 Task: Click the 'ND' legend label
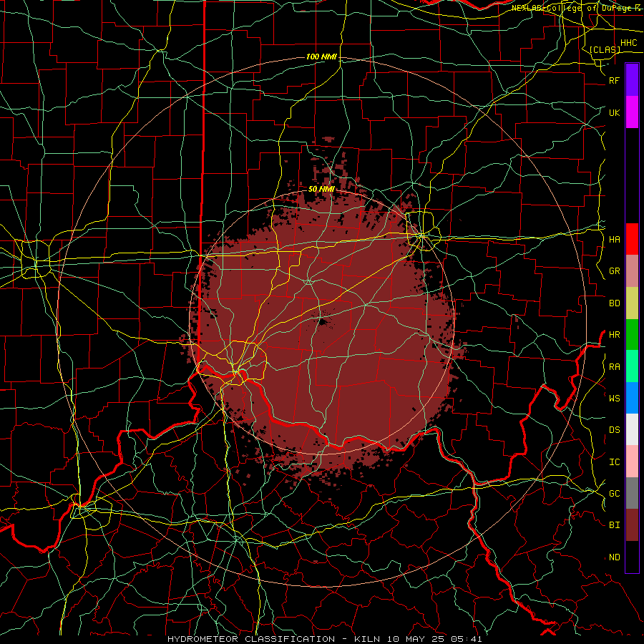pyautogui.click(x=614, y=557)
